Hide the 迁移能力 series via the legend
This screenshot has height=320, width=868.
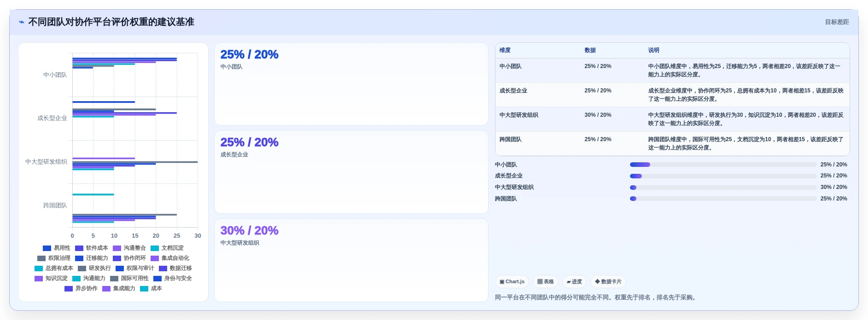[92, 258]
